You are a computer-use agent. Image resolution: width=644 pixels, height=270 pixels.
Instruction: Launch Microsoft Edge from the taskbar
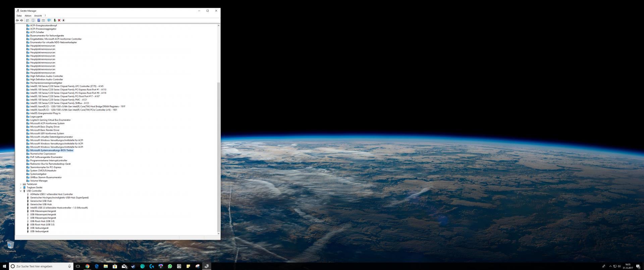(97, 266)
